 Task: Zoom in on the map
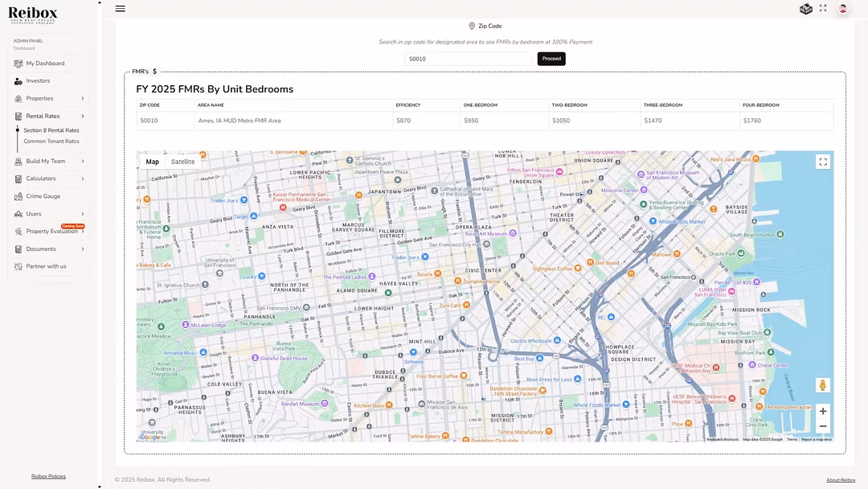(822, 411)
